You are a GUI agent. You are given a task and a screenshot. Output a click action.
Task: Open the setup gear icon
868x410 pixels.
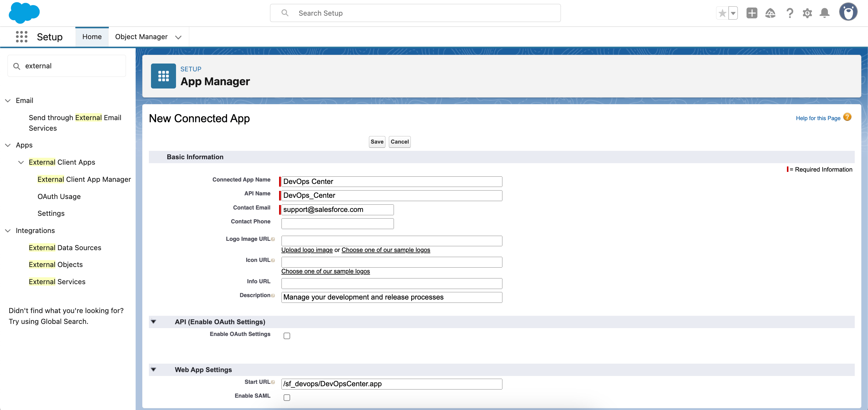[x=807, y=13]
